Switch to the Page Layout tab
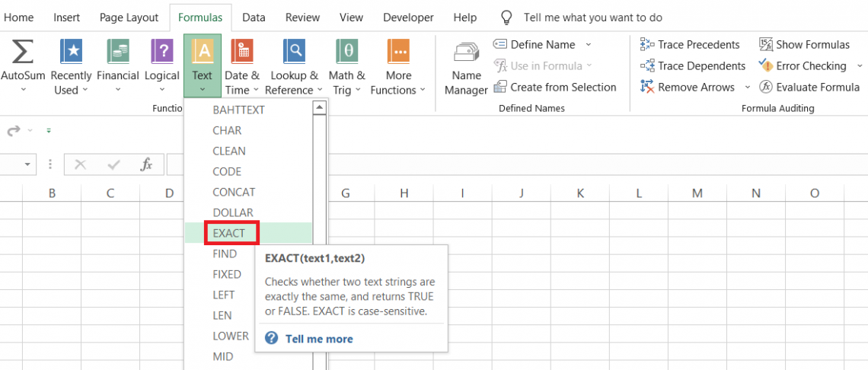Image resolution: width=868 pixels, height=370 pixels. pyautogui.click(x=129, y=18)
